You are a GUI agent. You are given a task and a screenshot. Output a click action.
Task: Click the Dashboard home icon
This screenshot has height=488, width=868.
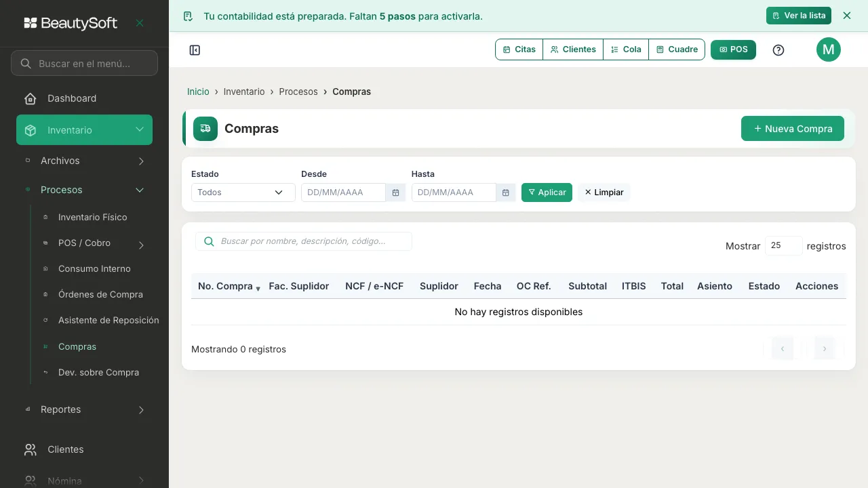[x=31, y=99]
